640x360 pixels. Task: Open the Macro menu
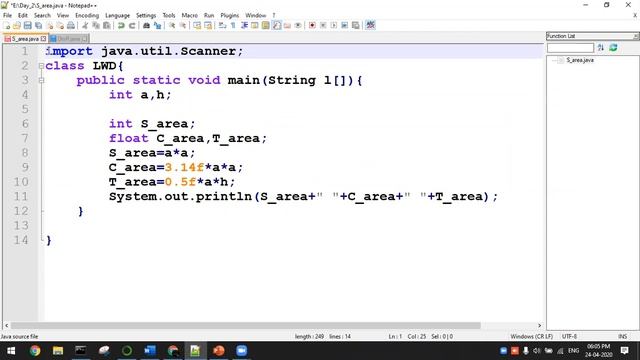pos(189,16)
